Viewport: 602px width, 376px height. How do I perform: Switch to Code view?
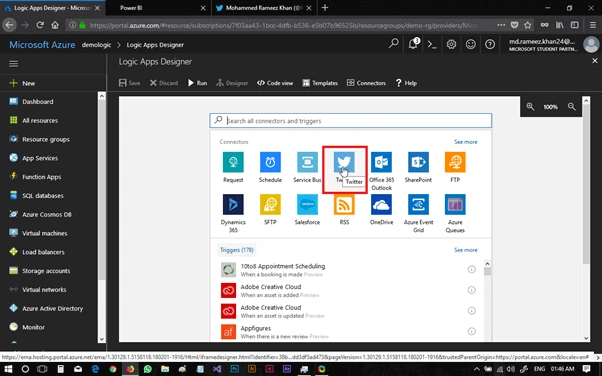coord(275,83)
